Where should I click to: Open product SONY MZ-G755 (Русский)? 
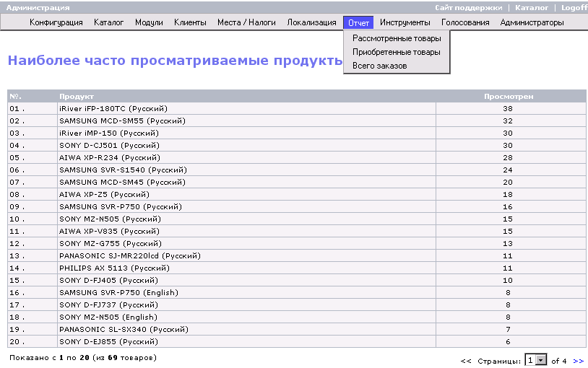coord(111,244)
